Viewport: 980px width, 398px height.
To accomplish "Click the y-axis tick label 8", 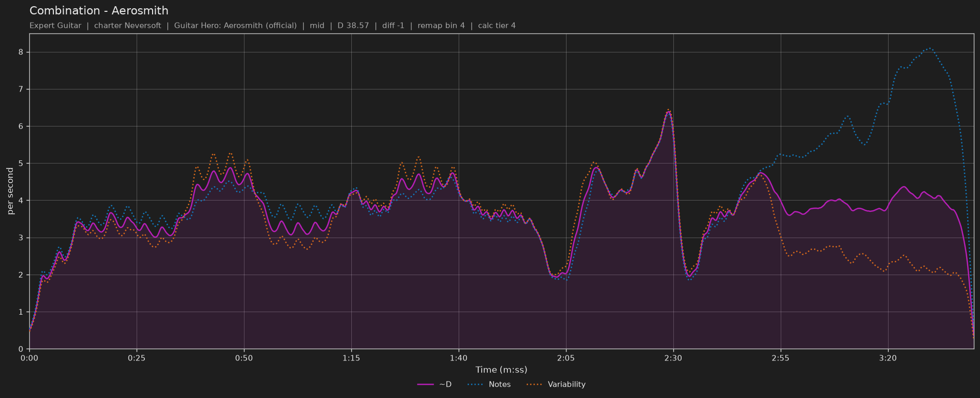I will tap(21, 52).
